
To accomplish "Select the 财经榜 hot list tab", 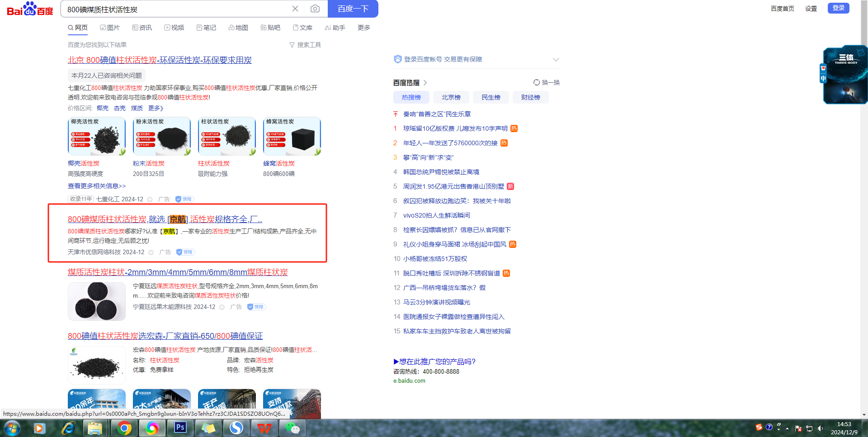I will pos(530,97).
